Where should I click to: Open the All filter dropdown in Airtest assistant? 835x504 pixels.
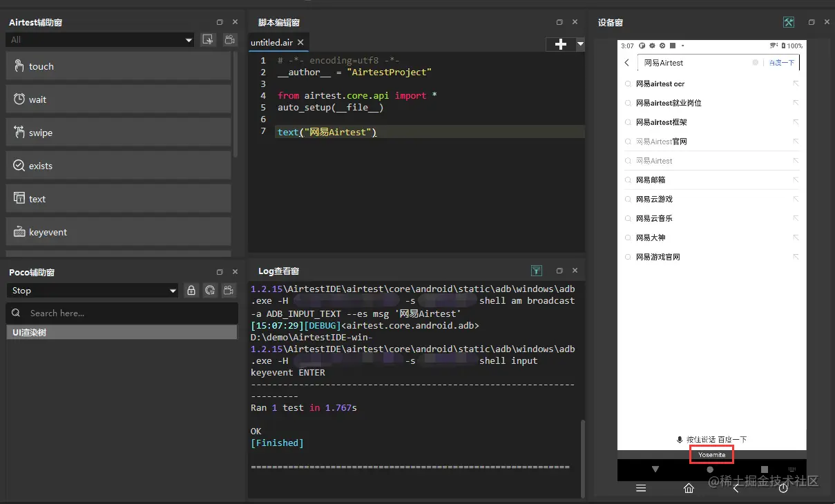pos(99,40)
